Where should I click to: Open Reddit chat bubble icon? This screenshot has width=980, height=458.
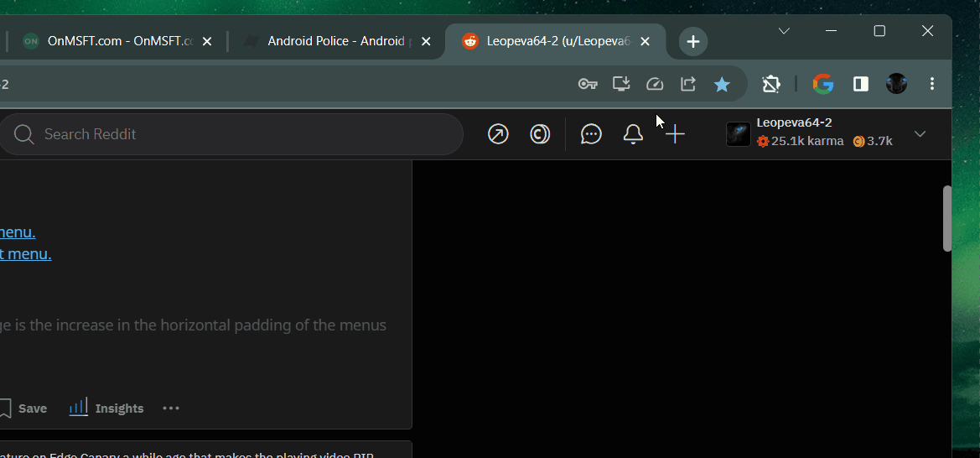coord(591,134)
